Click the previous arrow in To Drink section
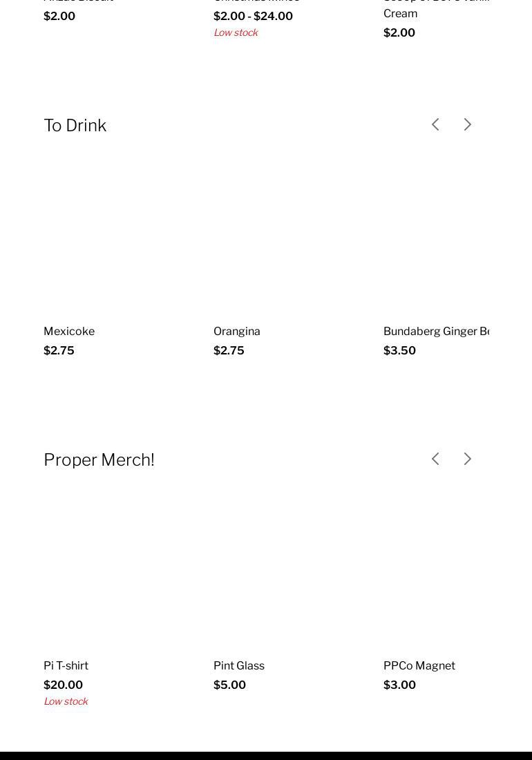Image resolution: width=532 pixels, height=760 pixels. pyautogui.click(x=435, y=124)
